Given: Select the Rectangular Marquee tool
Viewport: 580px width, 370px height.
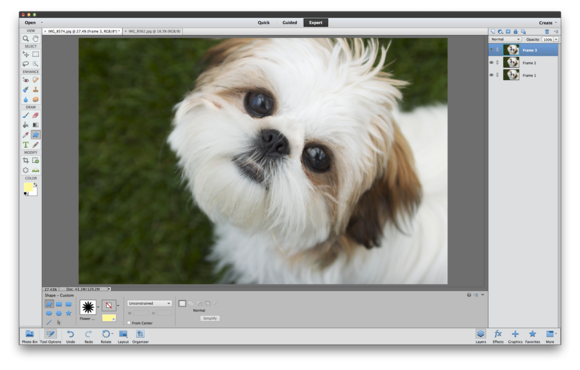Looking at the screenshot, I should [x=36, y=54].
